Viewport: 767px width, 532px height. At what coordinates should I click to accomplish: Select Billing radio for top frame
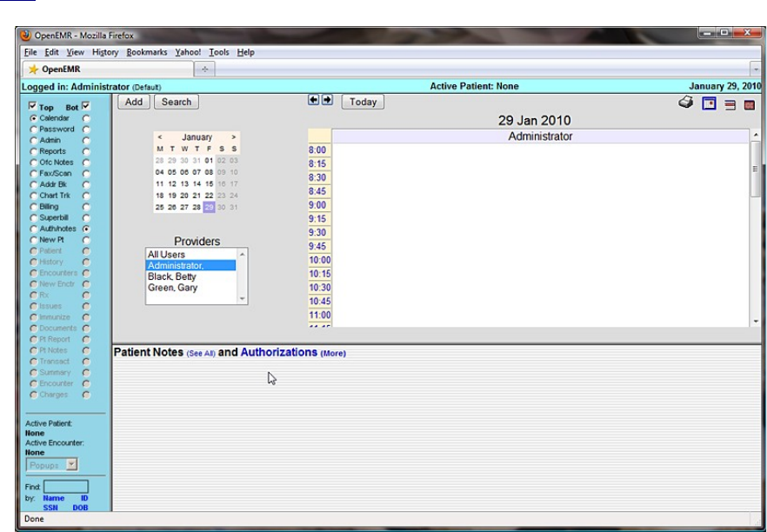pos(33,207)
